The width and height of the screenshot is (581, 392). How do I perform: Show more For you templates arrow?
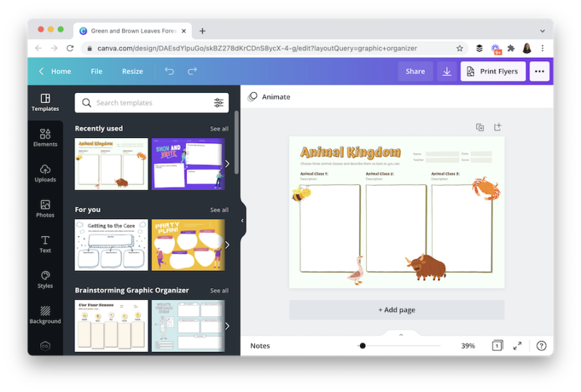coord(227,245)
